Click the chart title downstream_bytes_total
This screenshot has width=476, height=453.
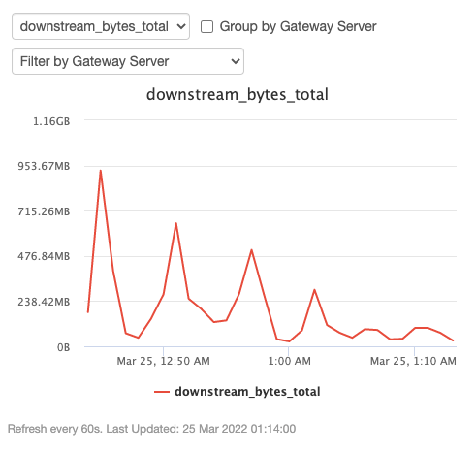[x=238, y=94]
